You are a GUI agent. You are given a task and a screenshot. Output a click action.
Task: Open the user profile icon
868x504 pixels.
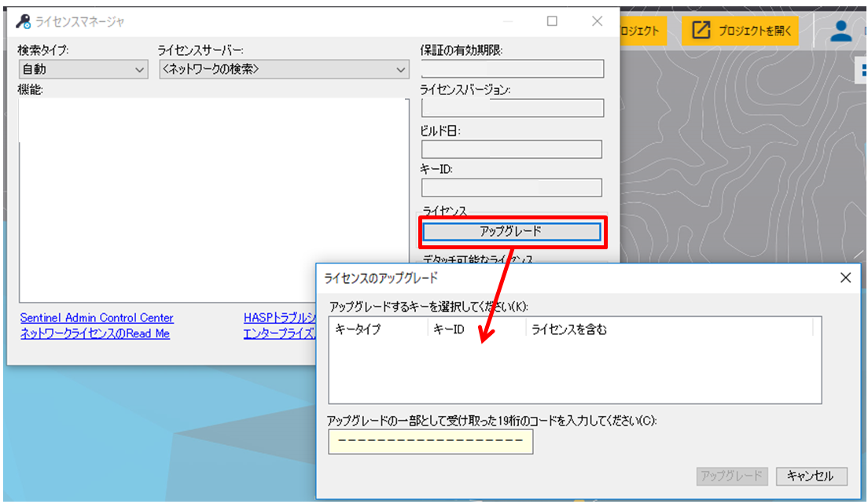point(840,31)
